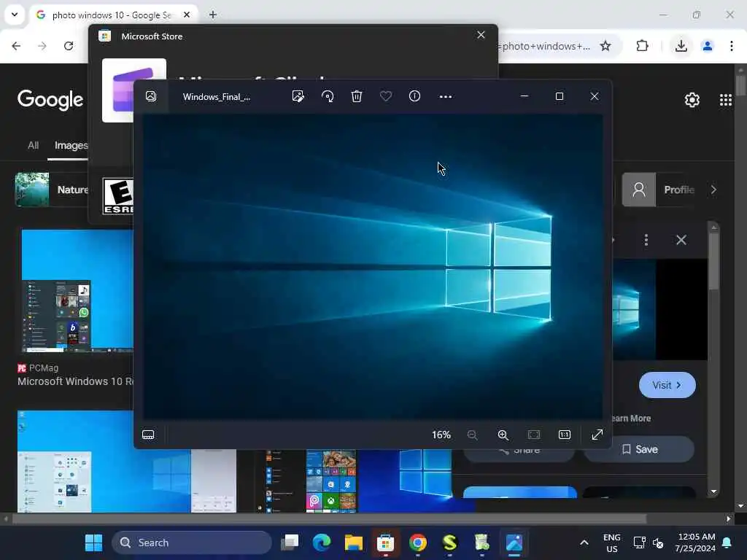The width and height of the screenshot is (747, 560).
Task: Click the Chrome horizontal scrollbar
Action: point(329,518)
